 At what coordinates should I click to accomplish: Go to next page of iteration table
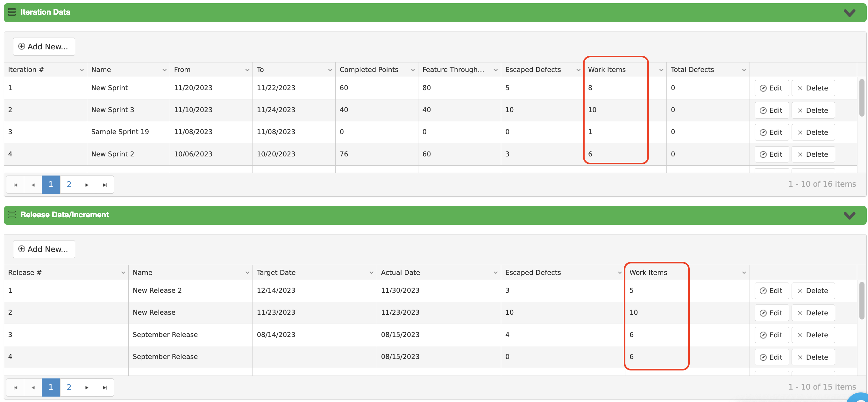[87, 185]
